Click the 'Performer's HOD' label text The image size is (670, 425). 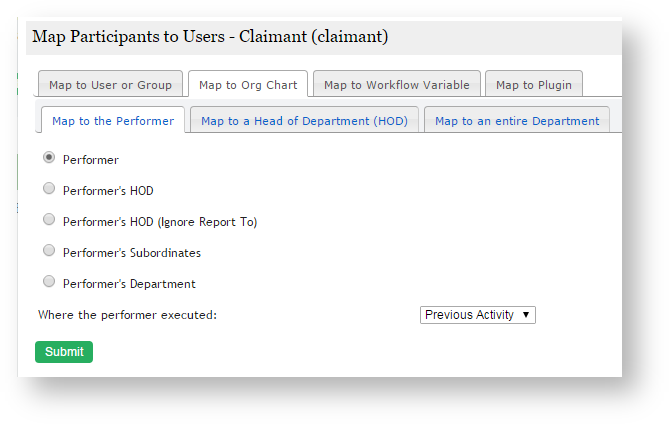108,191
